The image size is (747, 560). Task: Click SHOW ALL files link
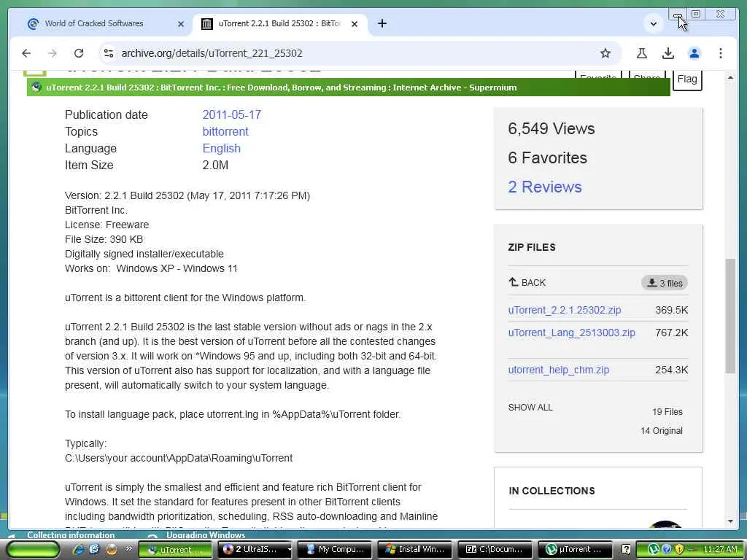(x=530, y=408)
